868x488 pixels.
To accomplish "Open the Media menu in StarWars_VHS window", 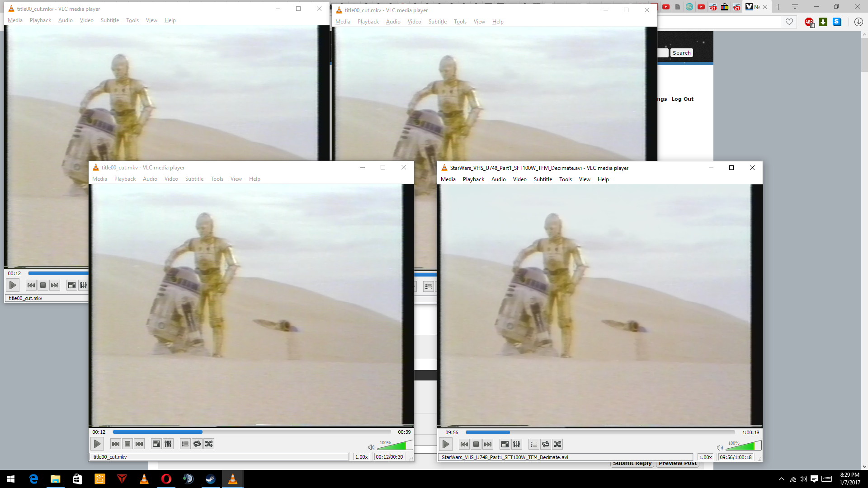I will [448, 179].
